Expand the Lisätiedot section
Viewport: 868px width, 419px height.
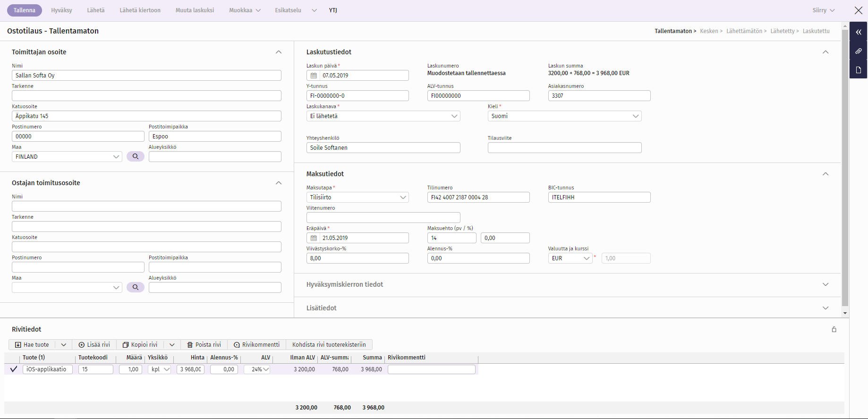tap(825, 308)
